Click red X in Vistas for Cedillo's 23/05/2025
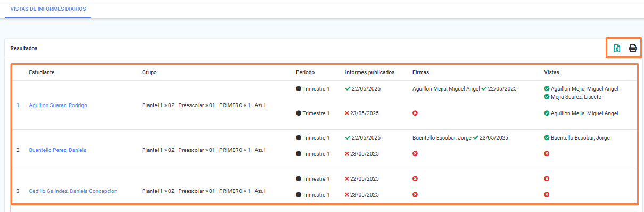This screenshot has height=212, width=644. [x=547, y=195]
